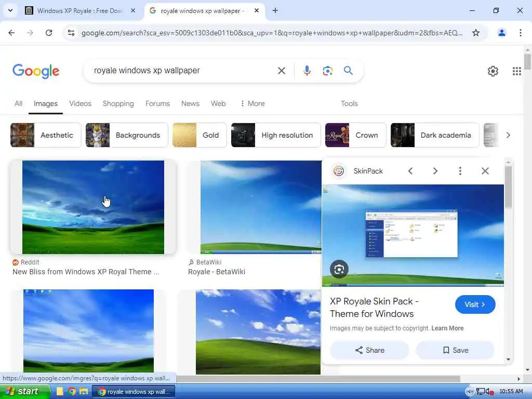Click the network icon in system tray
Screen dimensions: 532x399
(x=480, y=392)
